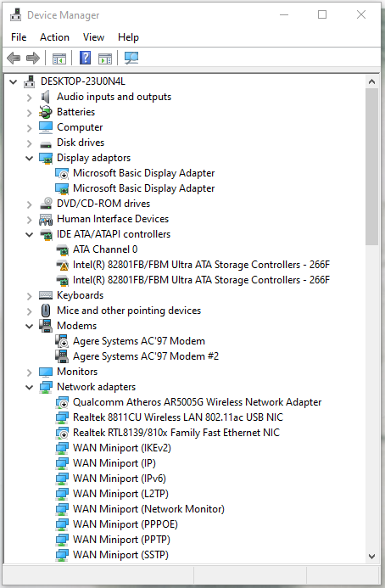The height and width of the screenshot is (588, 385).
Task: Click Show/Hide Console Tree toolbar icon
Action: [x=59, y=59]
